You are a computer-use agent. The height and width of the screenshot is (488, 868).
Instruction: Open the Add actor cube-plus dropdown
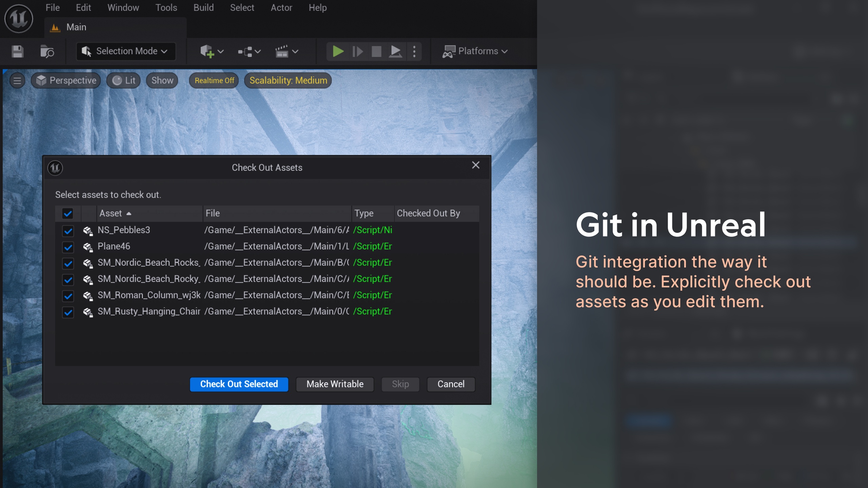pos(212,52)
